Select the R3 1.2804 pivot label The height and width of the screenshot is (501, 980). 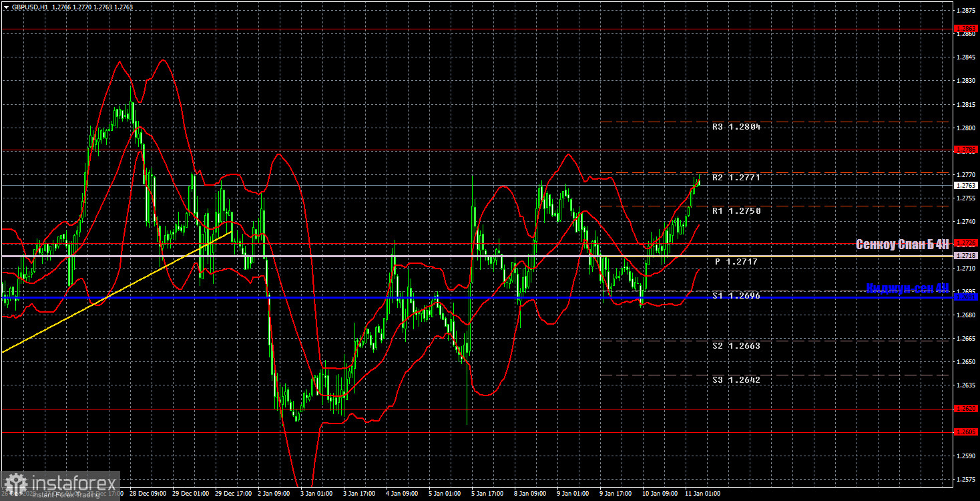click(736, 127)
